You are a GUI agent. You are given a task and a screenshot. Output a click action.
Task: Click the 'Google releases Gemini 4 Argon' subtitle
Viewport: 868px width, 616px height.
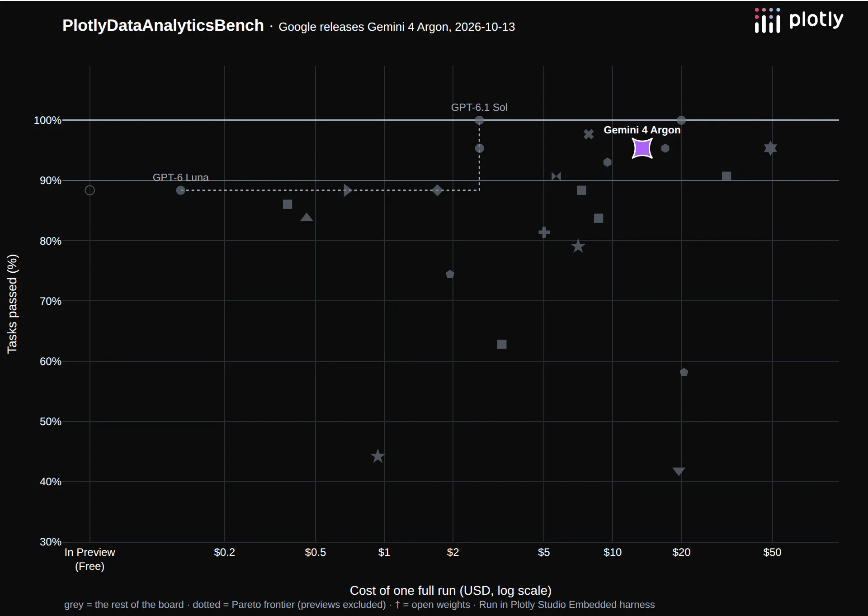(x=396, y=27)
